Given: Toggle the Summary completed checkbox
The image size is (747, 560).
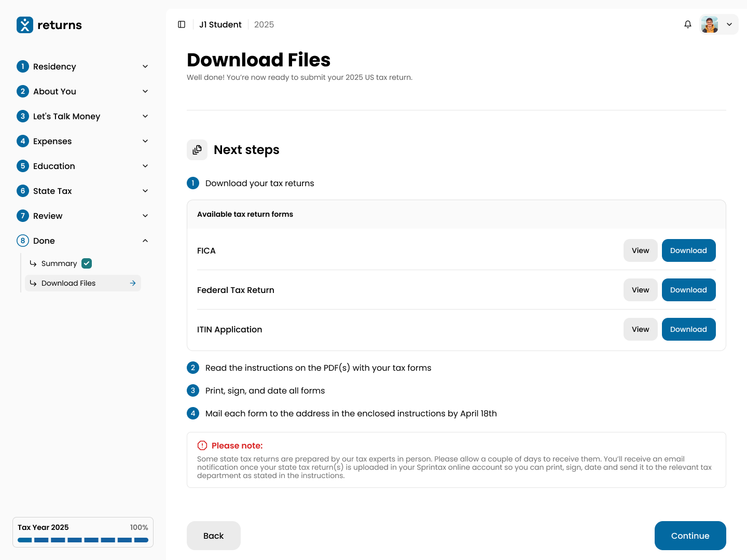Looking at the screenshot, I should pyautogui.click(x=87, y=263).
